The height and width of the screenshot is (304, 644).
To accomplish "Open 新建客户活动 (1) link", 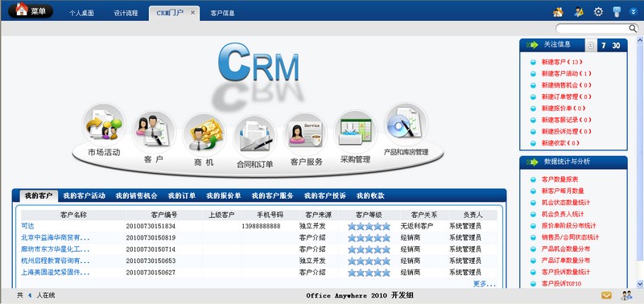I will click(567, 74).
